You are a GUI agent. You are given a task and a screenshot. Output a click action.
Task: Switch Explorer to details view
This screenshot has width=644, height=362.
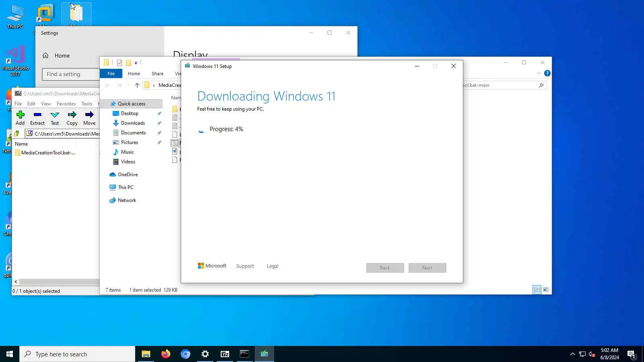pos(537,290)
